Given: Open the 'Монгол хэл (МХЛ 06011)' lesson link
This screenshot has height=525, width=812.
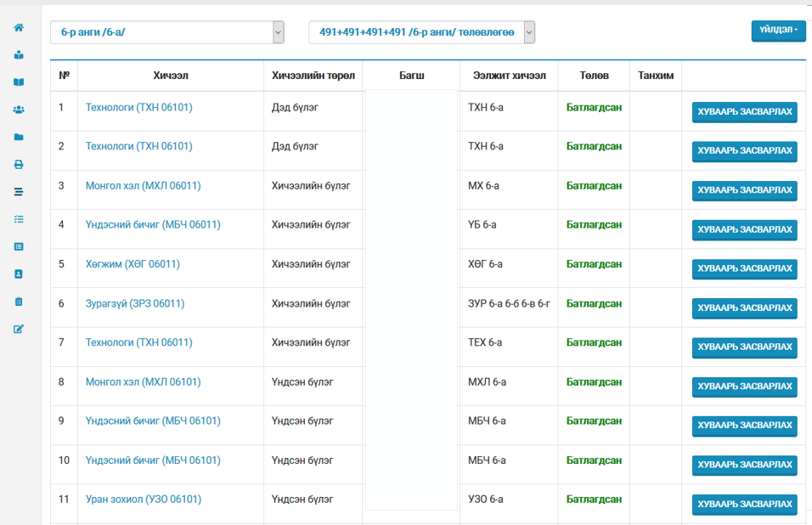Looking at the screenshot, I should (x=143, y=186).
